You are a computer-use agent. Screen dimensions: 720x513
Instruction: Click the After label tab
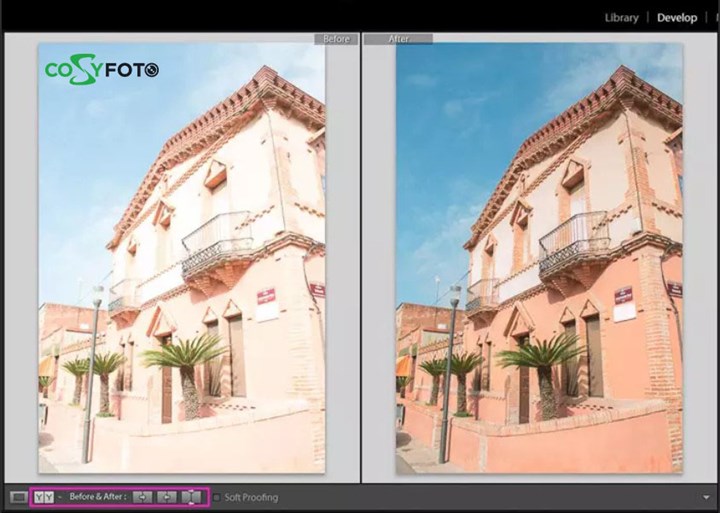(x=398, y=39)
